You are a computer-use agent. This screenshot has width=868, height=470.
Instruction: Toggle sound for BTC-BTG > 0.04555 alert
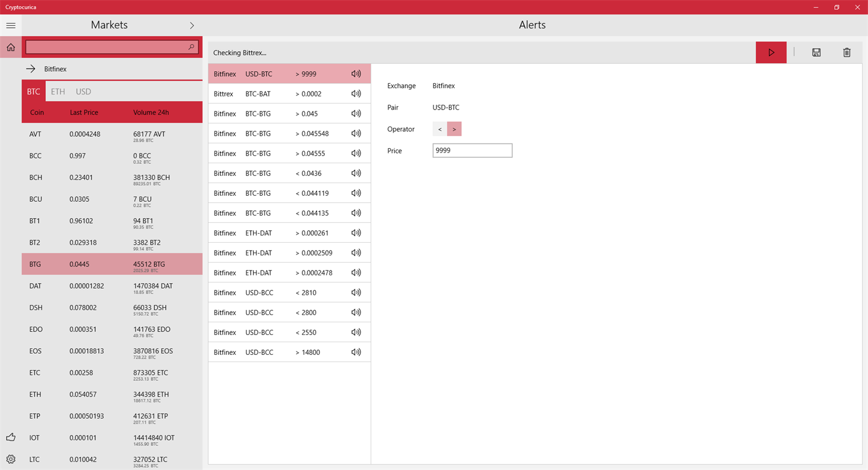(x=356, y=153)
